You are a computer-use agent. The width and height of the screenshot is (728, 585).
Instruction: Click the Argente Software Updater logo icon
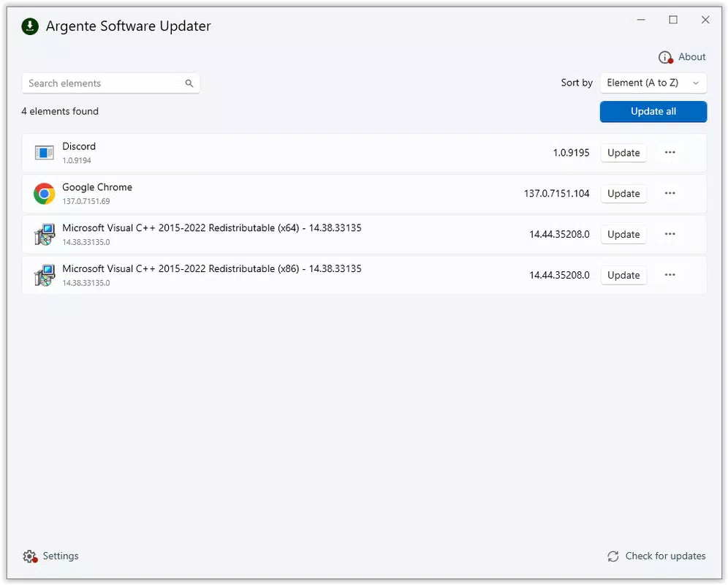tap(30, 26)
